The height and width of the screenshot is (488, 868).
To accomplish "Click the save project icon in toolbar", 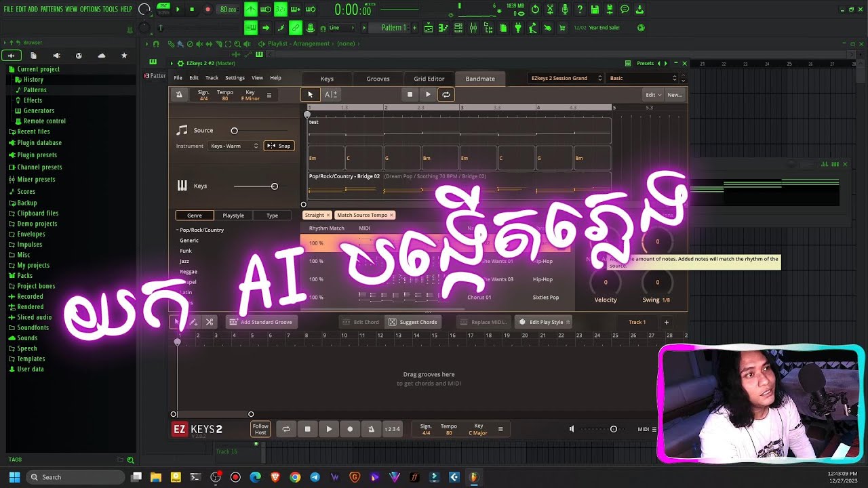I will [595, 9].
